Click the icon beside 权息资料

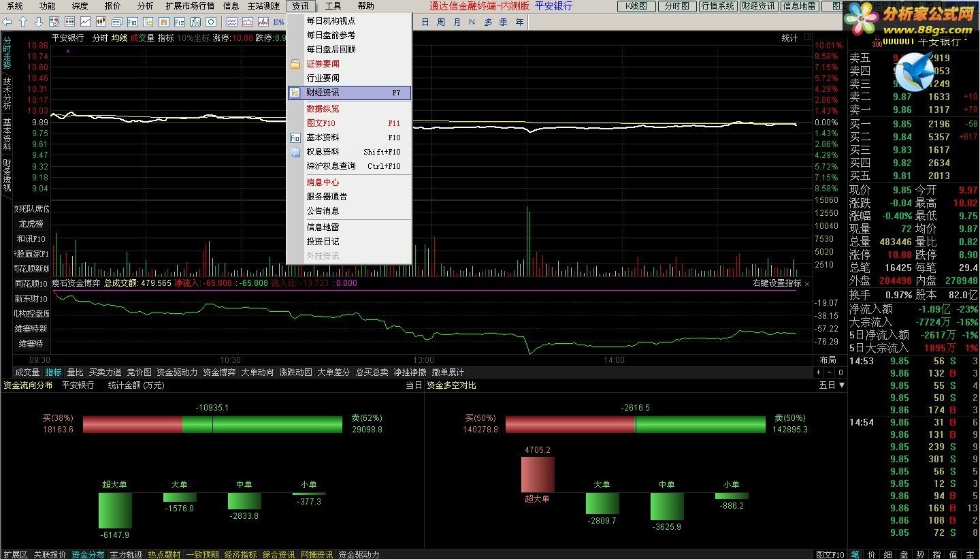point(295,152)
